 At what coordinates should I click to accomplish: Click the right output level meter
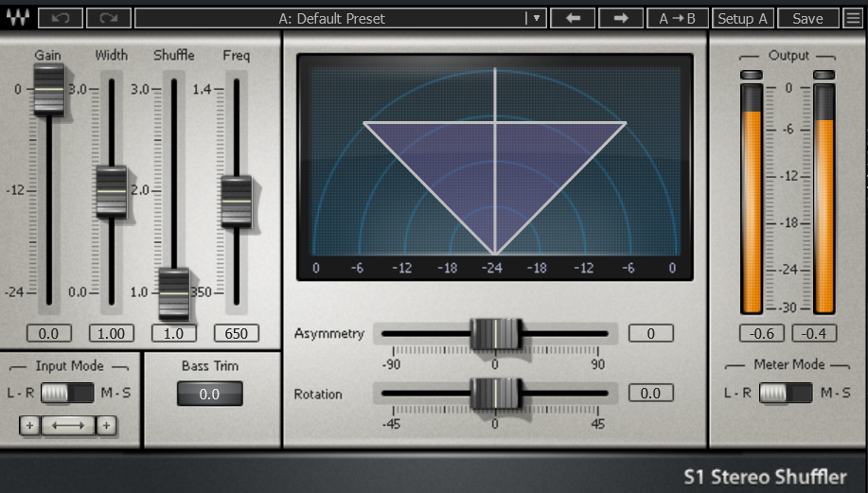(x=824, y=200)
